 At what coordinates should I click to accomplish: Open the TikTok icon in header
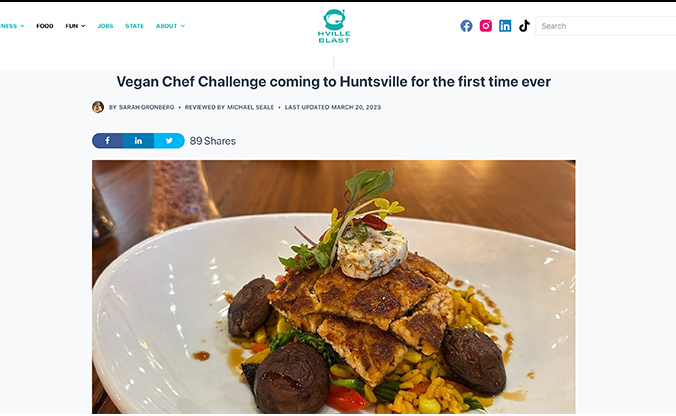[x=524, y=26]
